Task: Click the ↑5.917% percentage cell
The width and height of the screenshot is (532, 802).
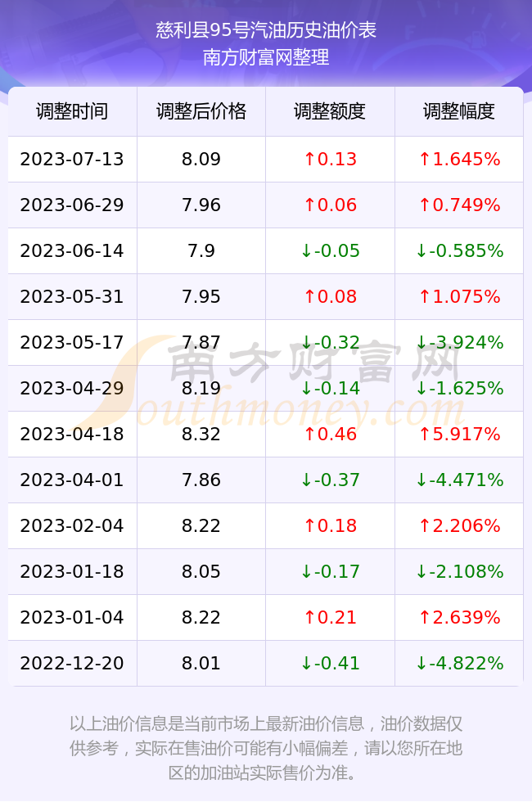Action: [x=459, y=434]
